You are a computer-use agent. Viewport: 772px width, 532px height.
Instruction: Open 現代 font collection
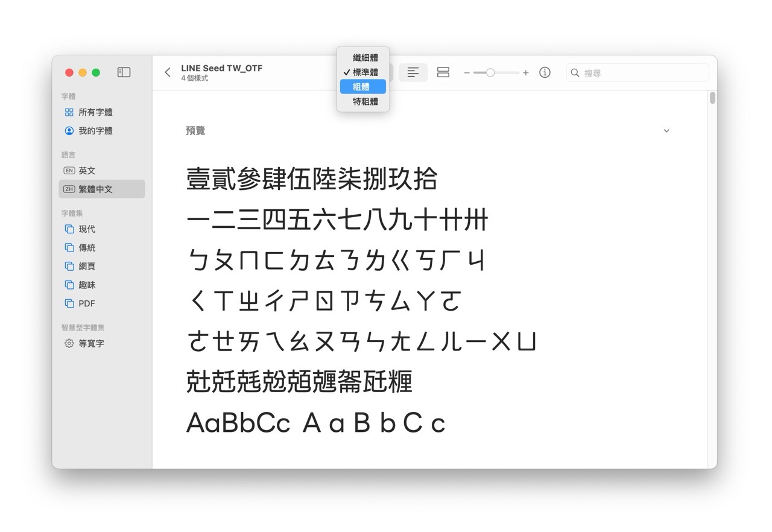(x=102, y=229)
